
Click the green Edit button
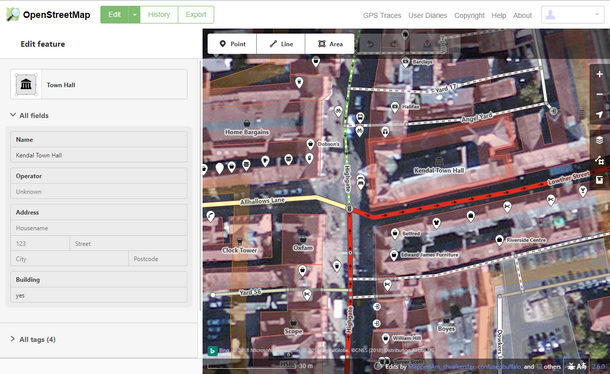[114, 15]
